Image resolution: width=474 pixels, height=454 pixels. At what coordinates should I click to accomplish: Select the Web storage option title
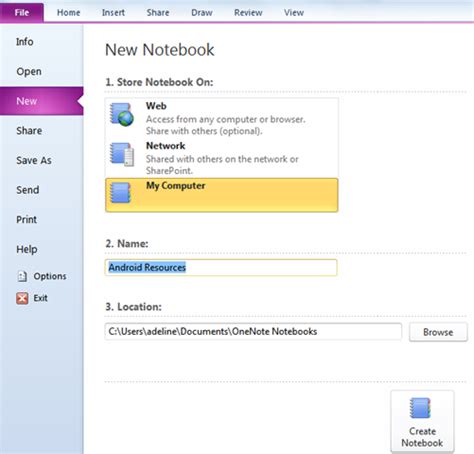click(x=156, y=106)
